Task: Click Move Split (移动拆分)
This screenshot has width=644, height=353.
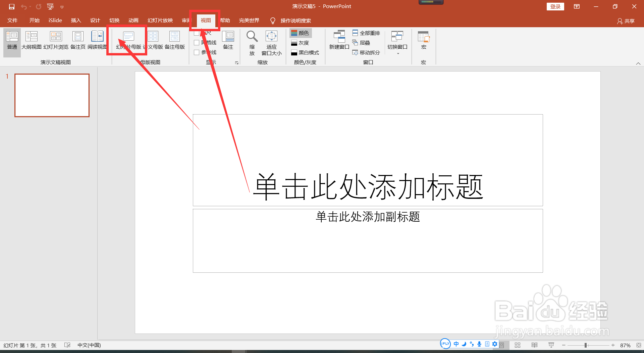Action: coord(366,52)
